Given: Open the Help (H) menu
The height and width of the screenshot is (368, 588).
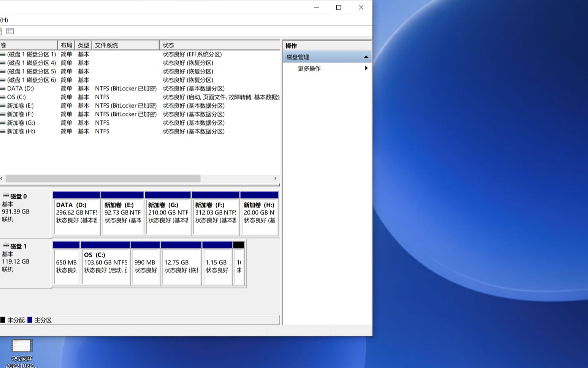Looking at the screenshot, I should 4,20.
